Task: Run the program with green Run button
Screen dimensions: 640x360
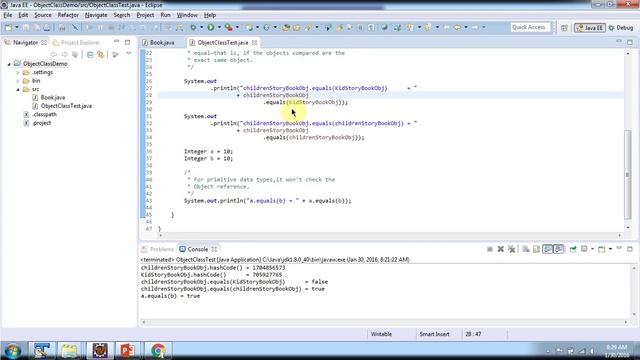Action: [x=211, y=27]
